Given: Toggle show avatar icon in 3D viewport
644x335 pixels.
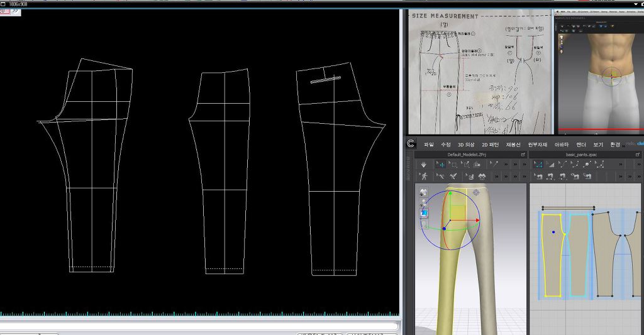Looking at the screenshot, I should 423,202.
